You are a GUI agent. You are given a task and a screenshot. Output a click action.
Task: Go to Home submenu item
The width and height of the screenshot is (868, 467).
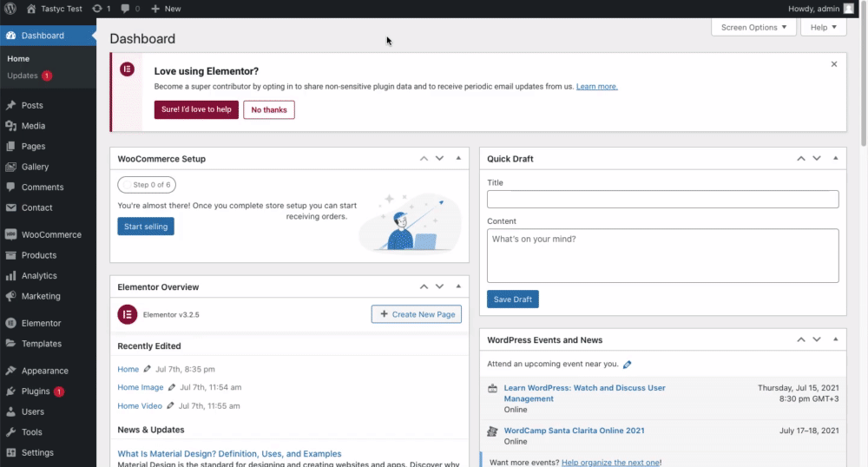(x=18, y=59)
